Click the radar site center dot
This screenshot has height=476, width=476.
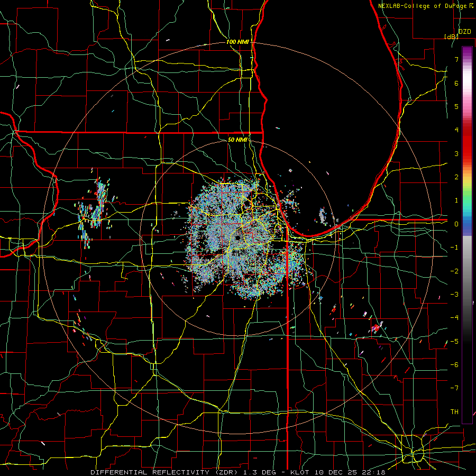[237, 237]
